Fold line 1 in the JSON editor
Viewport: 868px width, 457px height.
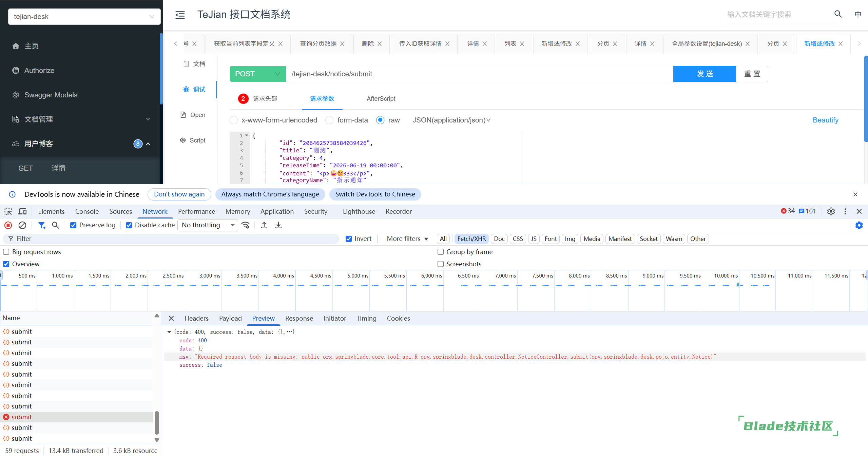click(247, 135)
